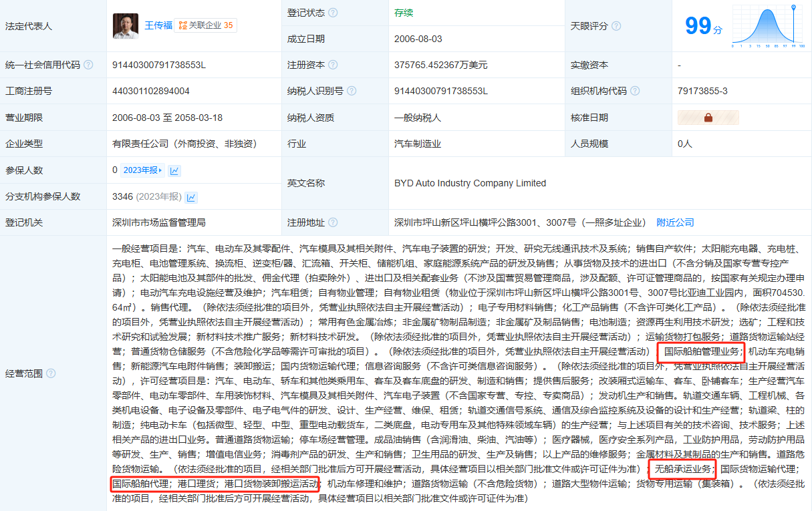Select the English name BYD Auto Industry Company Limited
This screenshot has width=812, height=511.
point(470,183)
